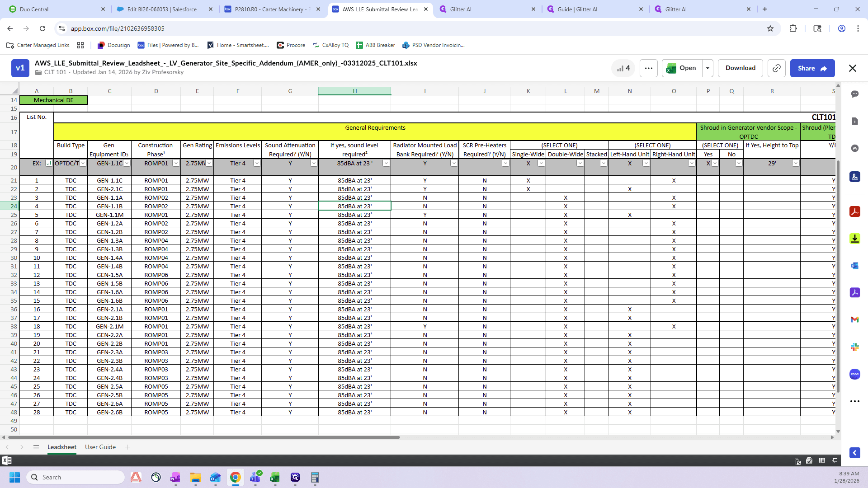Open the Build Type filter dropdown in row 20
The image size is (868, 488).
pyautogui.click(x=83, y=164)
